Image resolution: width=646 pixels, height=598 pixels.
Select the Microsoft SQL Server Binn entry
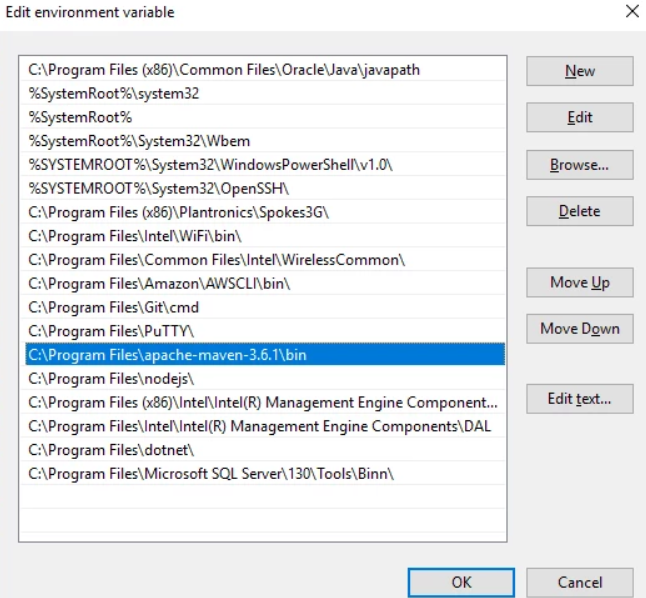coord(263,474)
